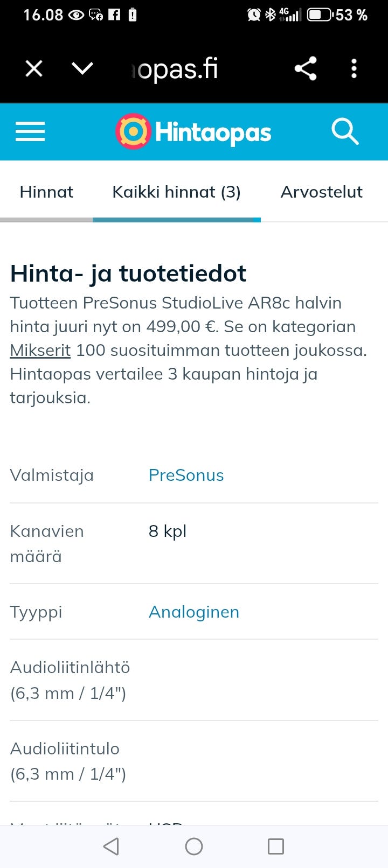Tap the Hintaopas logo
Viewport: 388px width, 868px height.
(193, 131)
